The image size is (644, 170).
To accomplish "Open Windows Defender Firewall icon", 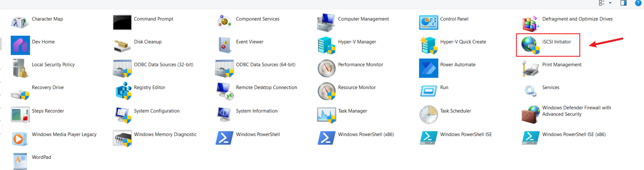I will 530,115.
